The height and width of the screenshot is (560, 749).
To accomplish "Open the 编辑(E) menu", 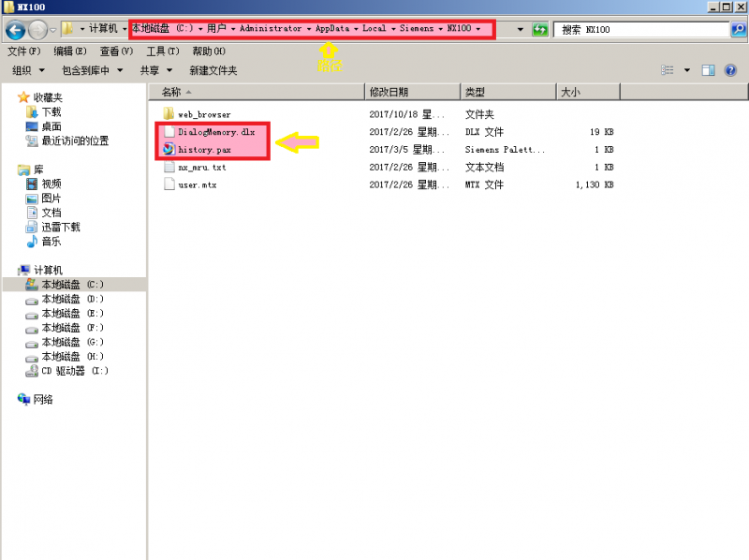I will coord(69,52).
